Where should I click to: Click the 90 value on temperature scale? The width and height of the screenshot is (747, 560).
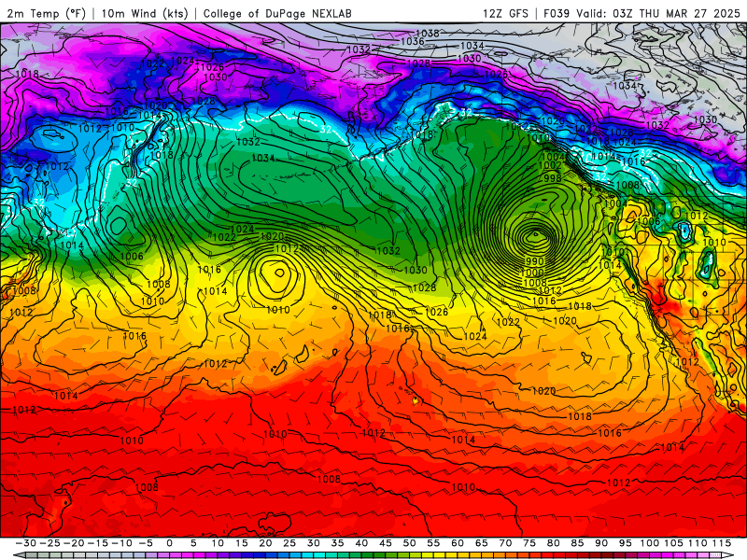point(601,543)
